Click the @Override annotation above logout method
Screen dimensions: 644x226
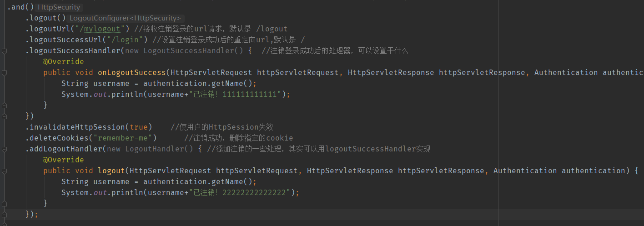click(63, 160)
